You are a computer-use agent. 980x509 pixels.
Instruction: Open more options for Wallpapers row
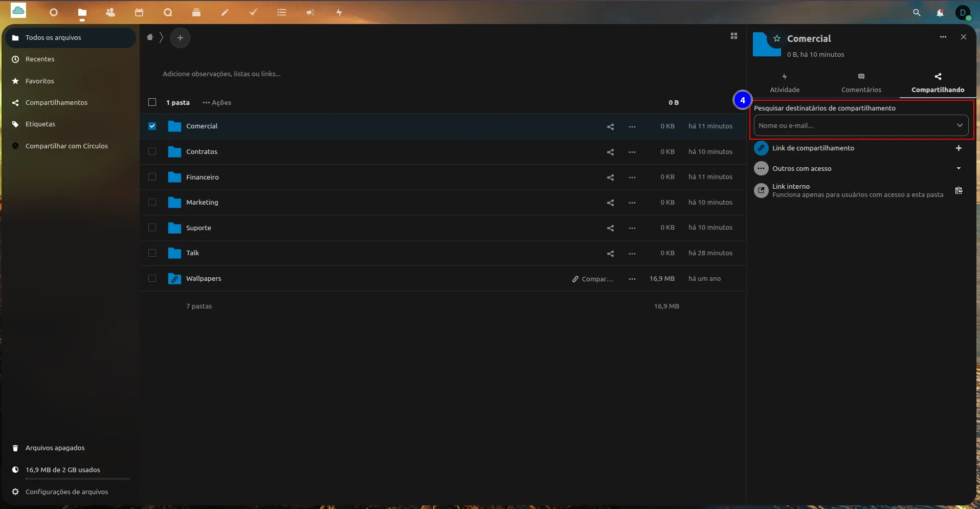coord(632,279)
